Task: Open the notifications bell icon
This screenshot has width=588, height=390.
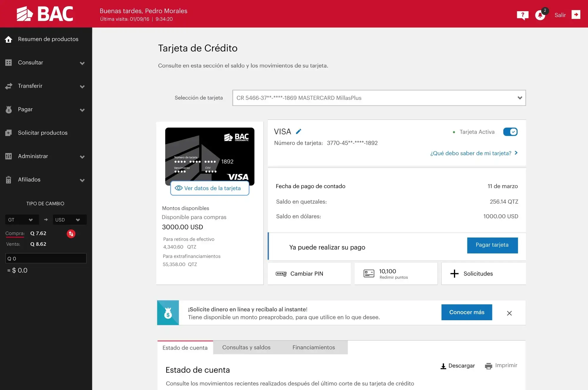Action: [x=540, y=15]
